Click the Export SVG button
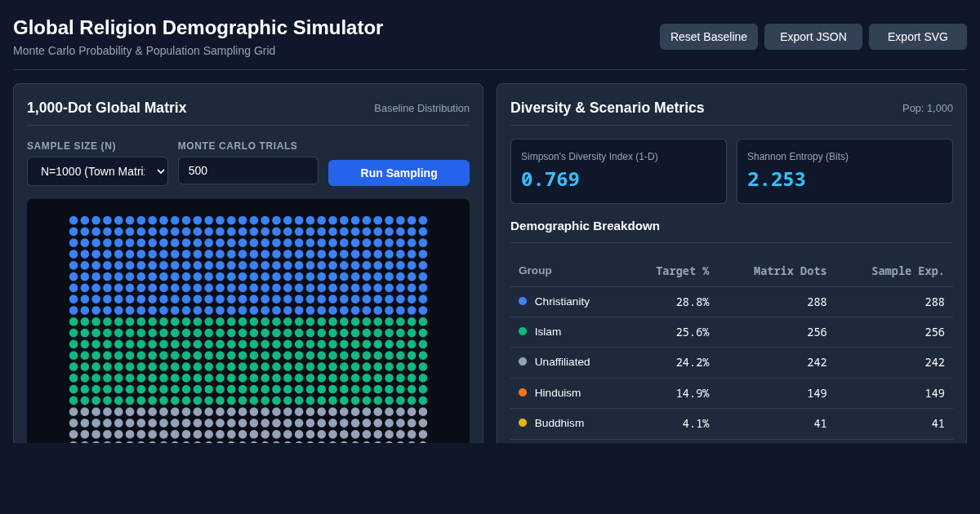The image size is (980, 514). click(918, 37)
